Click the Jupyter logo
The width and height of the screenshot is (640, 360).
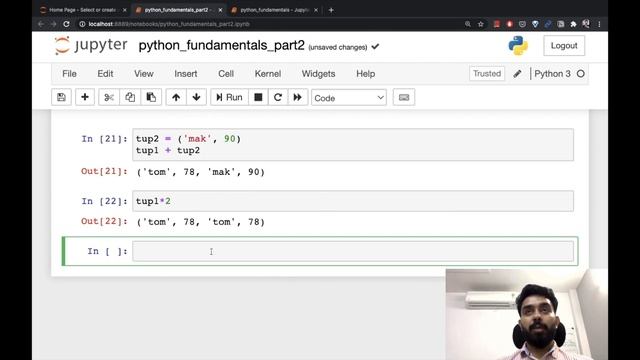click(91, 45)
